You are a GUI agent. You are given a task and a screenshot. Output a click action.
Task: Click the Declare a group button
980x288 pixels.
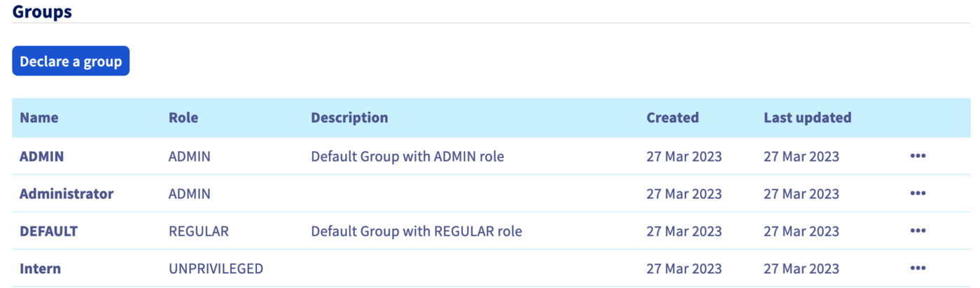(x=71, y=62)
